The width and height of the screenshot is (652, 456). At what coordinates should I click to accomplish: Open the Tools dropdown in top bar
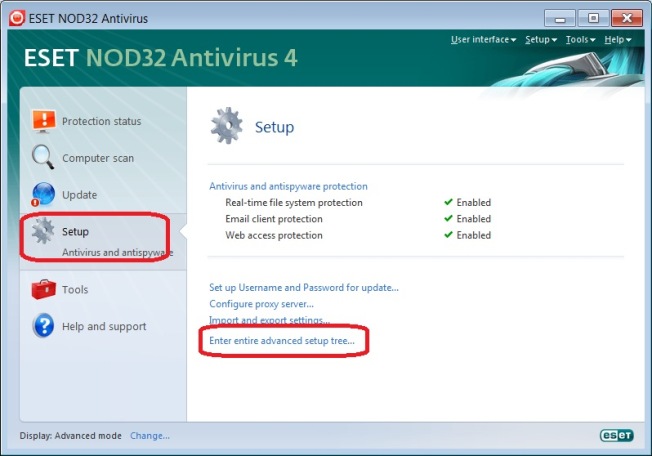click(580, 39)
